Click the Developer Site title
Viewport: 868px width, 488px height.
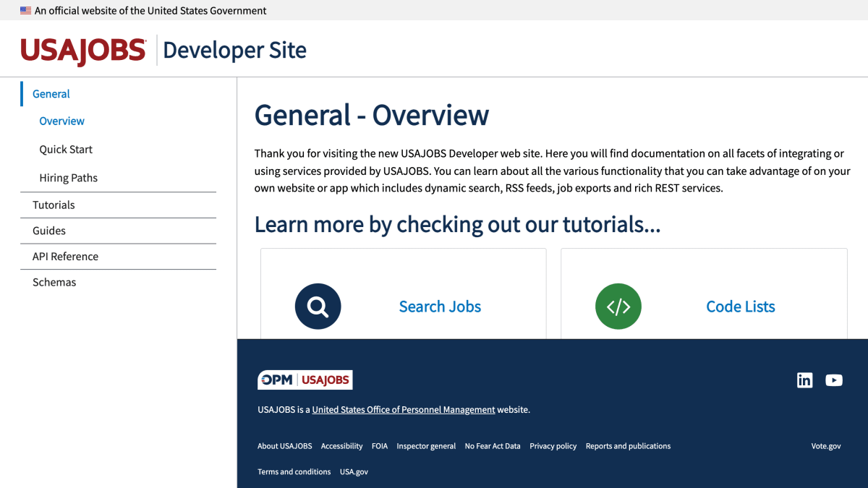click(x=234, y=51)
